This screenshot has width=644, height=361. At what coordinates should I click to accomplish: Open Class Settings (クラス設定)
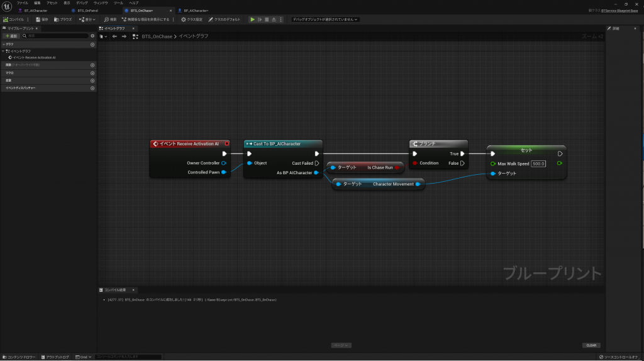pyautogui.click(x=192, y=19)
